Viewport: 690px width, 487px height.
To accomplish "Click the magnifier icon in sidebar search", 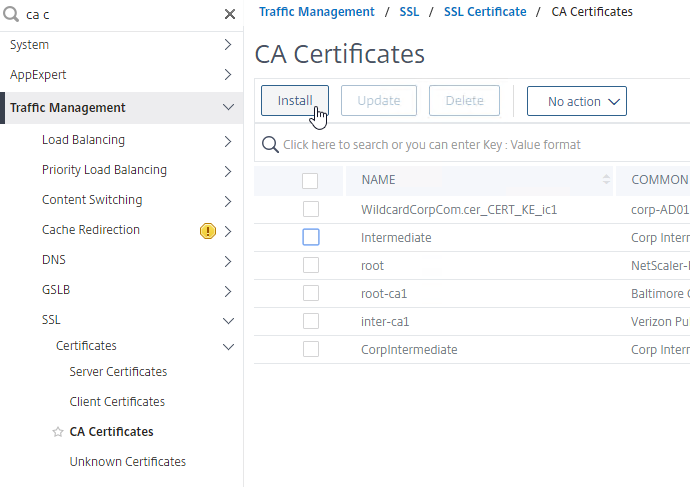I will [x=11, y=14].
